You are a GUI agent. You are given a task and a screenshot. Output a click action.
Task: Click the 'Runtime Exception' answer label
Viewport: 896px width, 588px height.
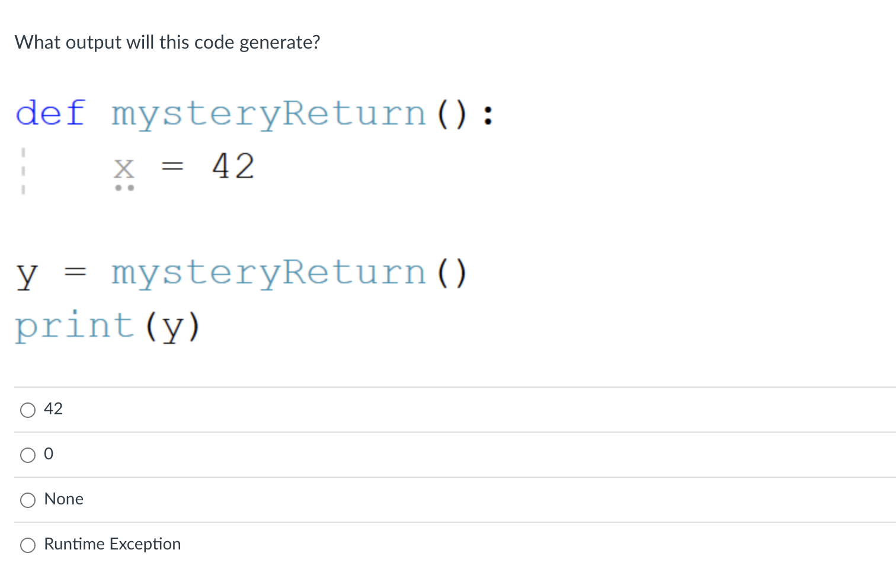(112, 544)
